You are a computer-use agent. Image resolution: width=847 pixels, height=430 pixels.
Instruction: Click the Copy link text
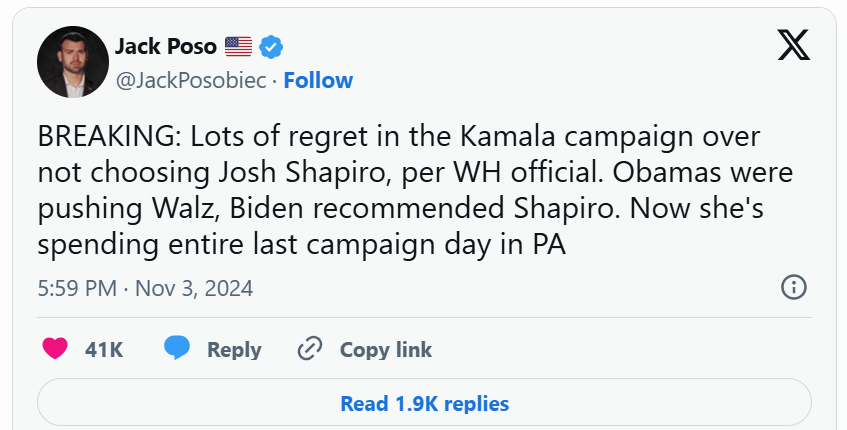click(386, 350)
